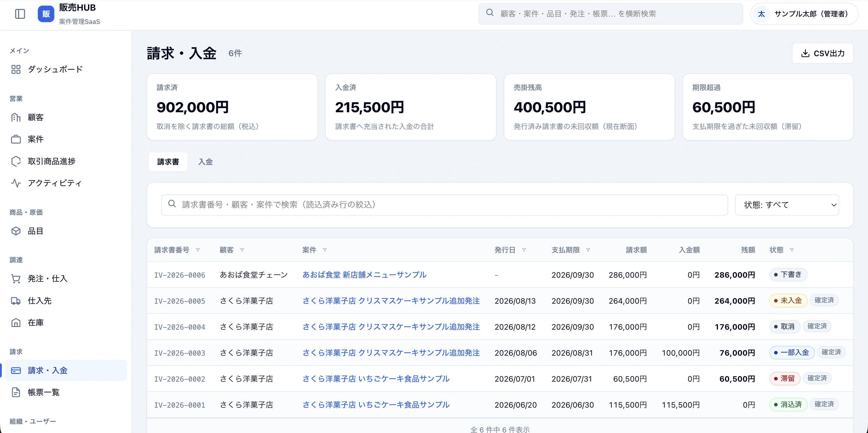Toggle the sidebar collapse icon
Screen dimensions: 868x433
tap(20, 14)
